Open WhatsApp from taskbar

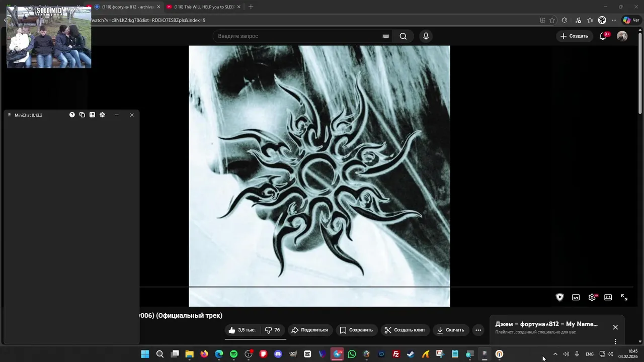pyautogui.click(x=352, y=354)
